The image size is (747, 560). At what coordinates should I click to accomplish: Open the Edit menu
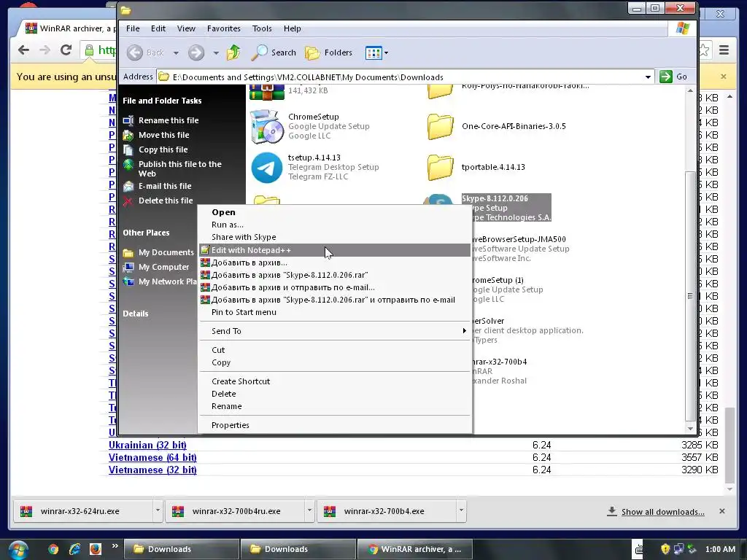point(158,28)
